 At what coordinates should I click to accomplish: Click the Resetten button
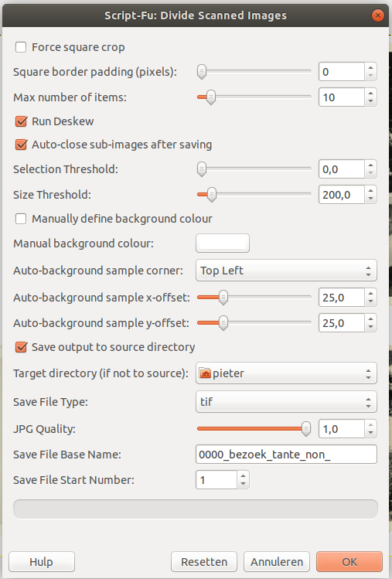[204, 562]
